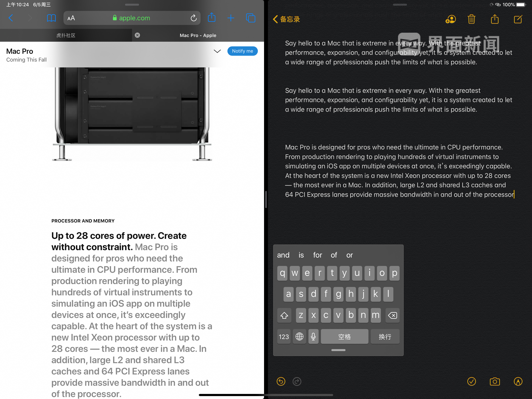Viewport: 532px width, 399px height.
Task: Go back to 备忘录 notes list
Action: 286,19
